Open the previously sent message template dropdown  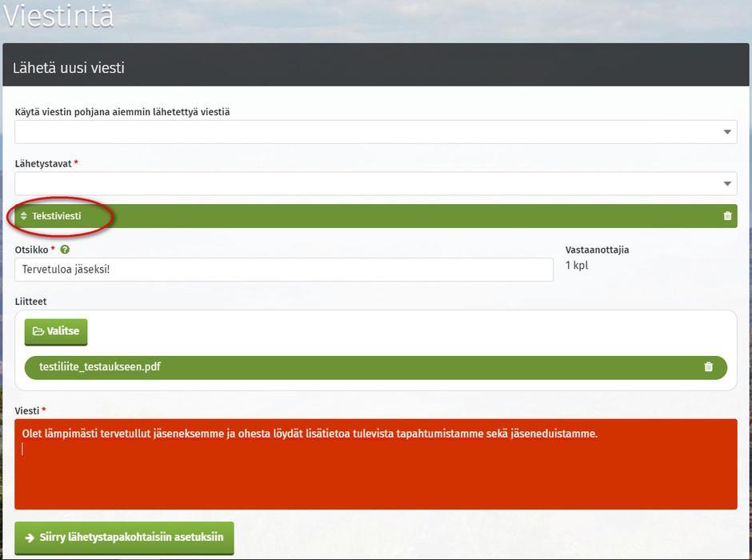(x=375, y=132)
